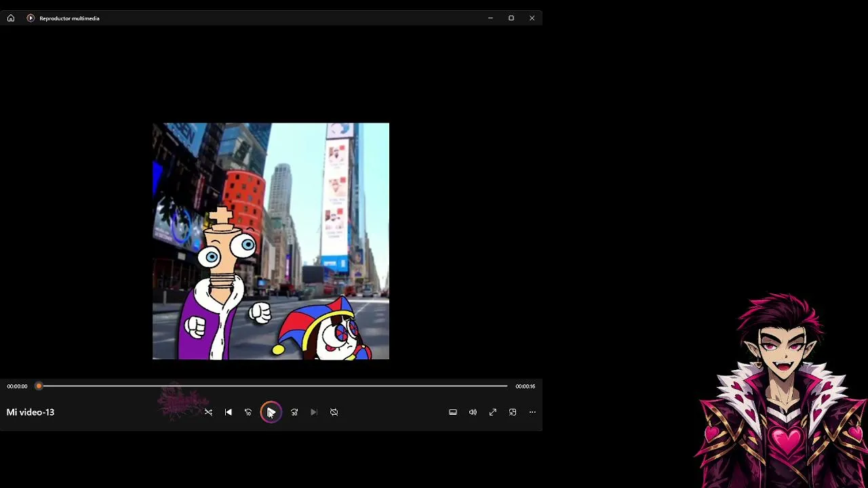Go to the Home page icon
The image size is (868, 488).
coord(11,18)
